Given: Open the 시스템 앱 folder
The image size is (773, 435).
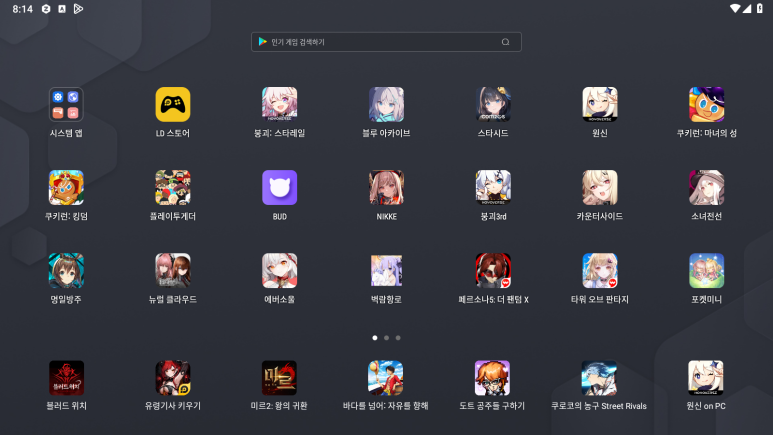Looking at the screenshot, I should [x=66, y=105].
